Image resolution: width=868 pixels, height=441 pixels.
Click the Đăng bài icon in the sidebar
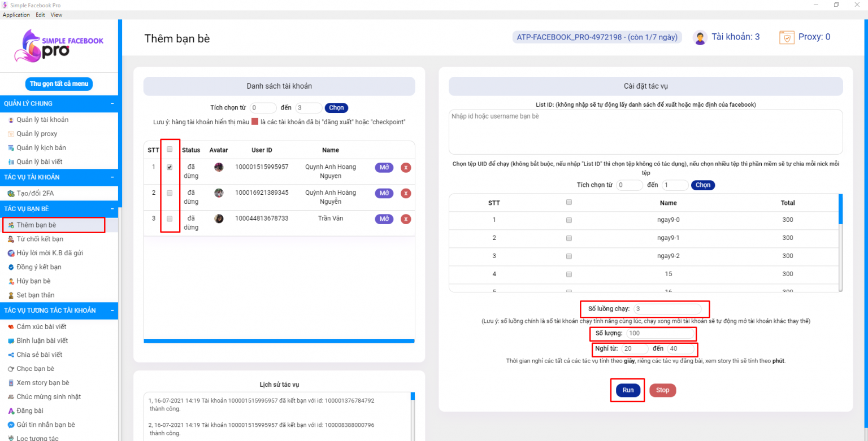pyautogui.click(x=10, y=411)
